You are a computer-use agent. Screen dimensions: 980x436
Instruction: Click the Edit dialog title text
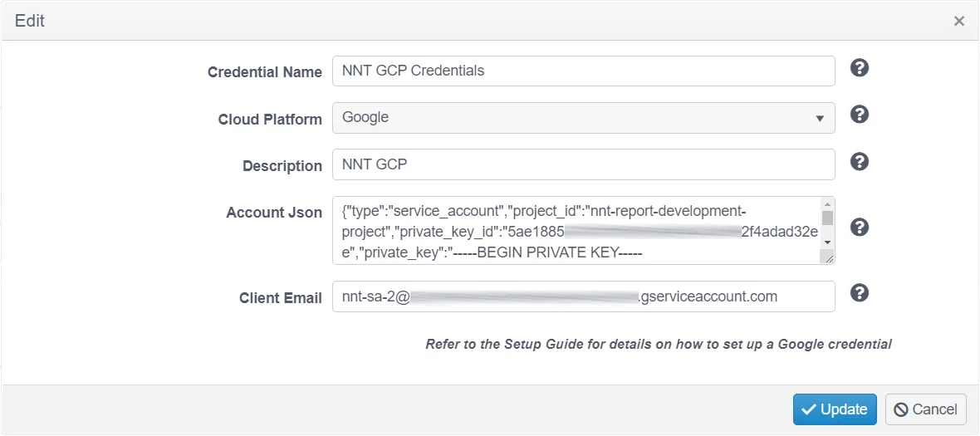click(29, 22)
